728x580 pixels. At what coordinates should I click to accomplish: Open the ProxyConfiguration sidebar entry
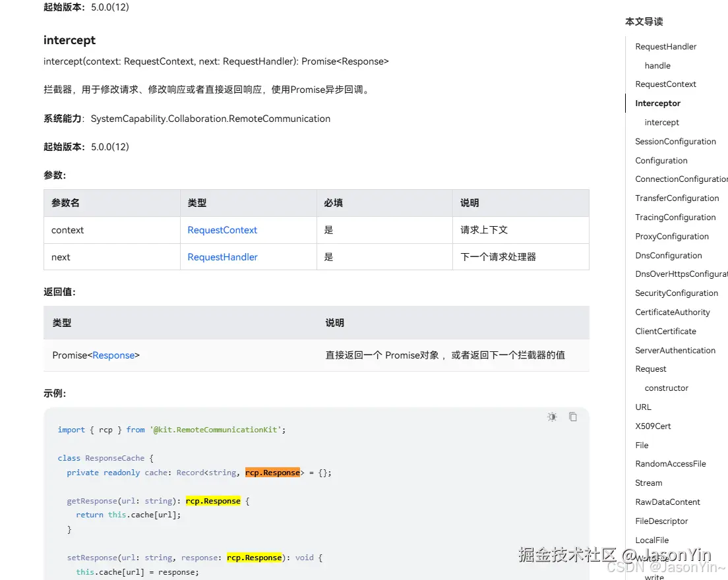(672, 236)
